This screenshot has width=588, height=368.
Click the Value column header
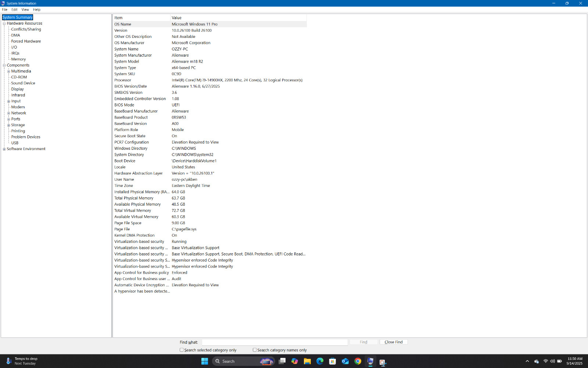[239, 18]
